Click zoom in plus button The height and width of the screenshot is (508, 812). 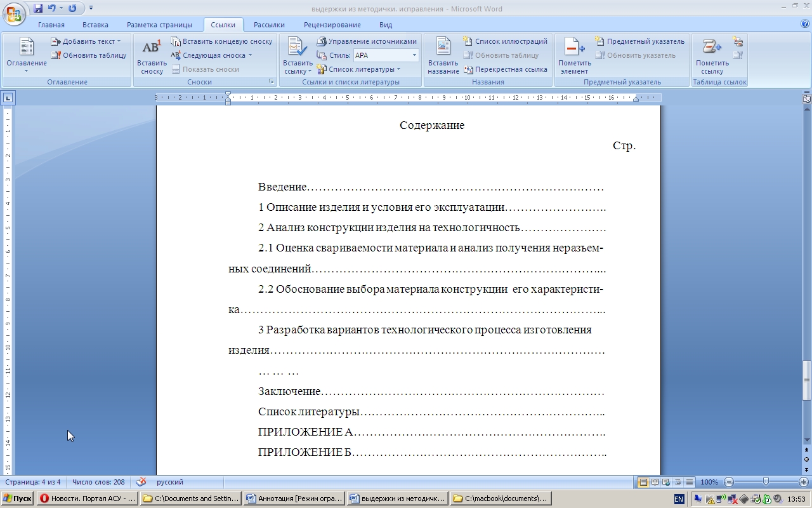803,482
